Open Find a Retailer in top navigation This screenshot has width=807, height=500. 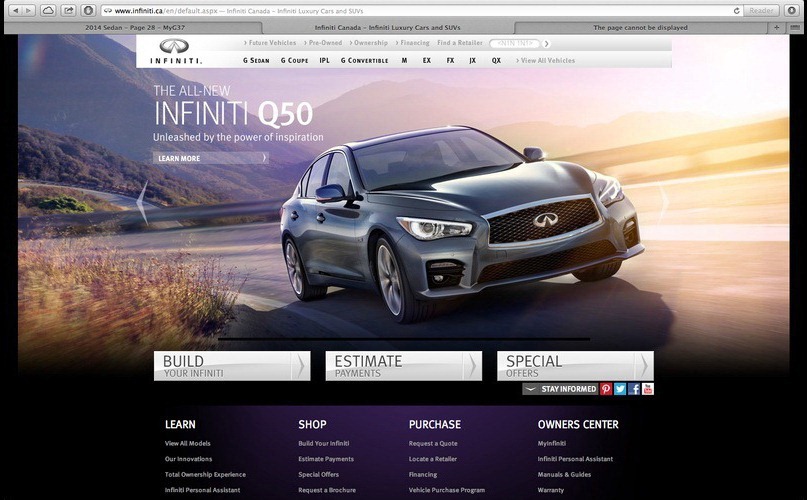click(460, 43)
